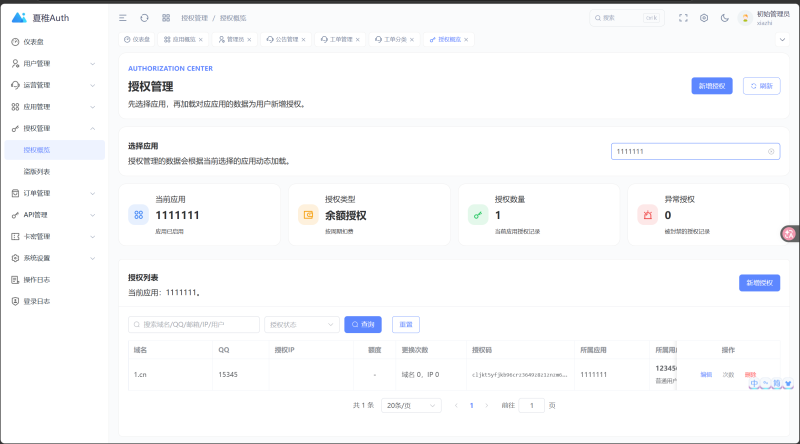Expand the 应用管理 sidebar menu
This screenshot has width=800, height=444.
point(54,107)
